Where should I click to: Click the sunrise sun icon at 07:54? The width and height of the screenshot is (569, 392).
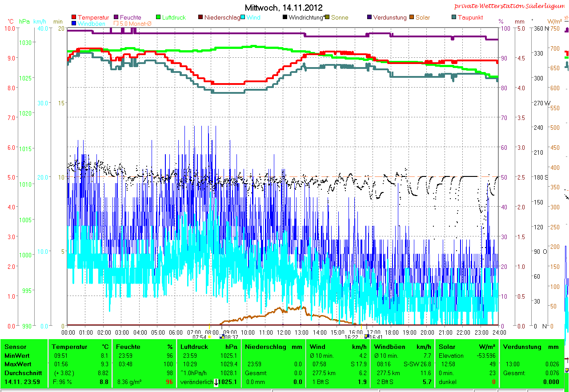tap(209, 337)
